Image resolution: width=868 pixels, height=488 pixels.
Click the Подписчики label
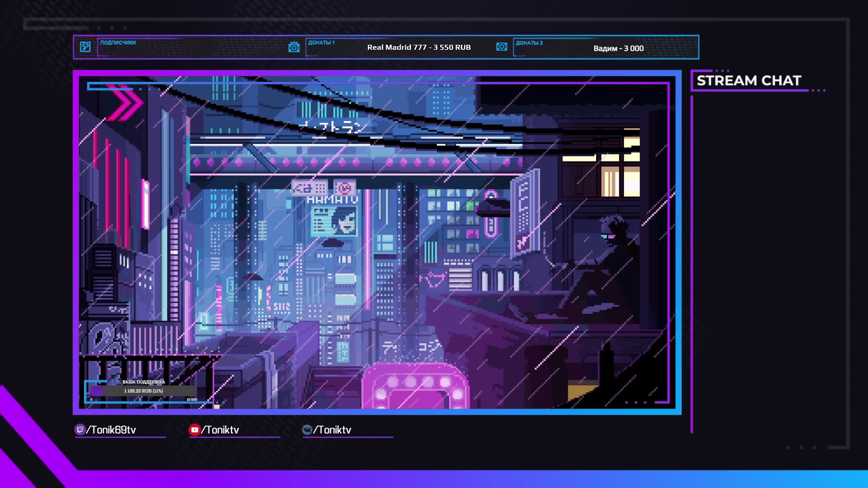[x=118, y=43]
